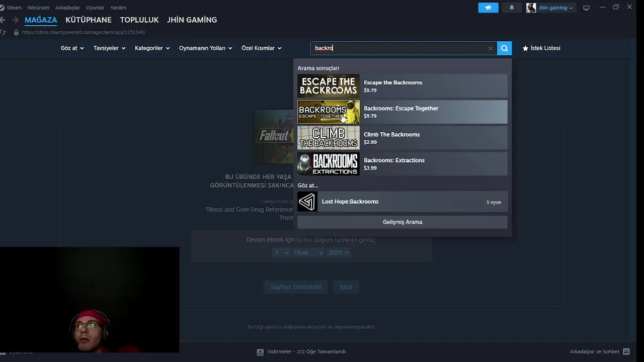Open the Steam menu
This screenshot has width=644, height=362.
tap(14, 8)
